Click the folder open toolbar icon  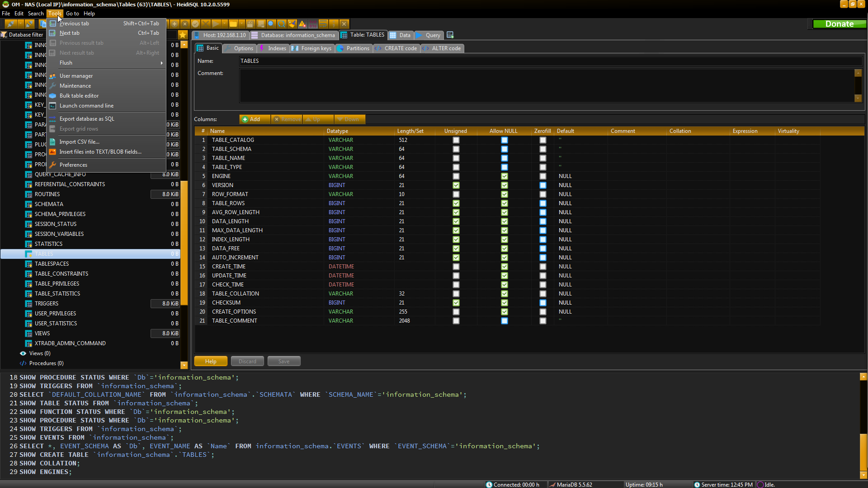coord(233,24)
